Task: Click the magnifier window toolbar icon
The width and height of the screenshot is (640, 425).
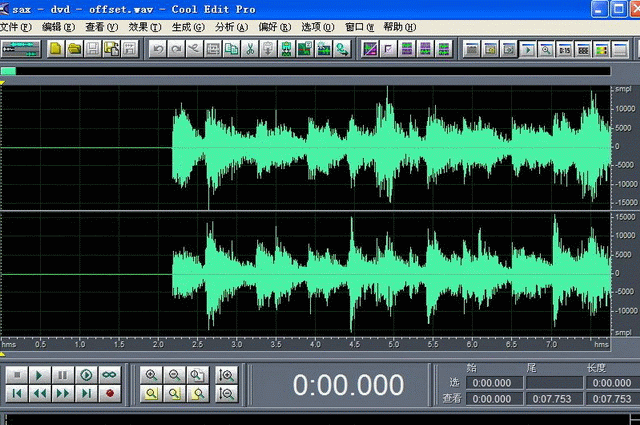Action: [x=546, y=49]
